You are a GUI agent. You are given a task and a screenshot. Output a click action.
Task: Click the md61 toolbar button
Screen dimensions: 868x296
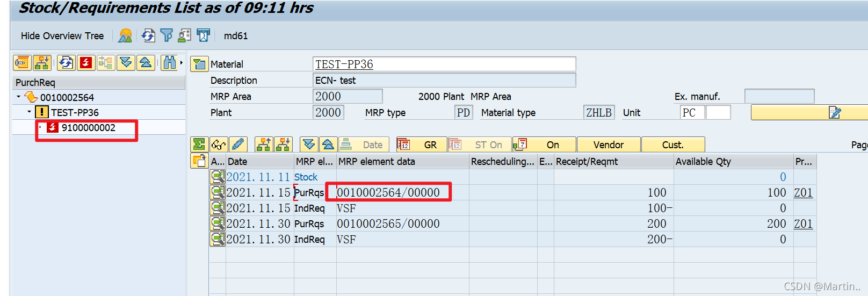(x=236, y=36)
